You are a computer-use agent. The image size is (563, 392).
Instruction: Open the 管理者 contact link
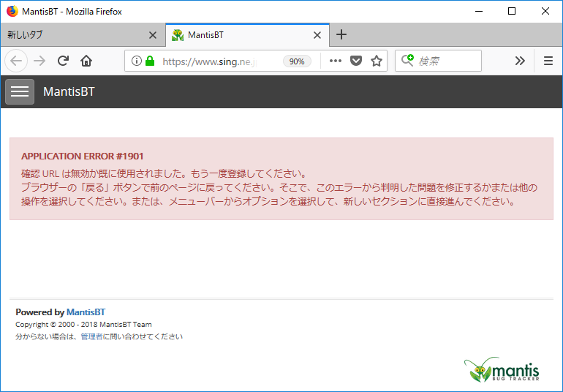[x=91, y=336]
